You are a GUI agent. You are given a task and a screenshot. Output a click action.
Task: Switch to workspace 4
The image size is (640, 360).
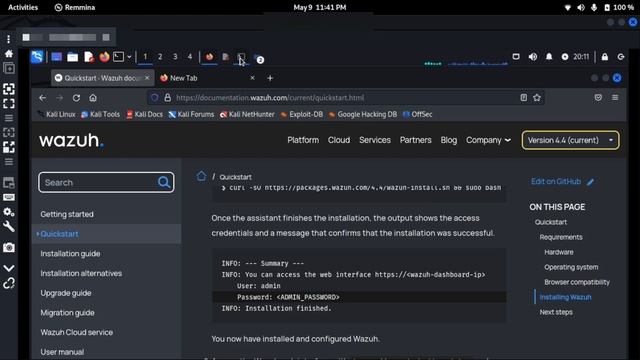190,57
